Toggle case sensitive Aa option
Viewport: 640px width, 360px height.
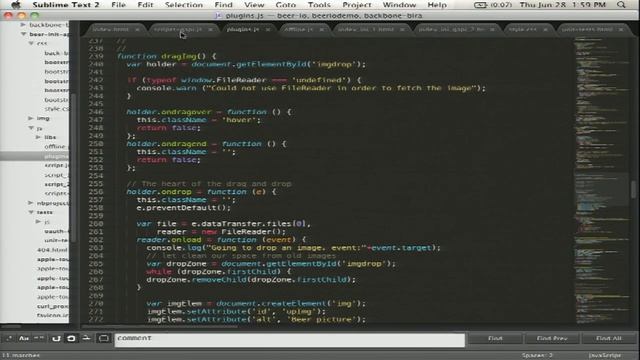tap(24, 338)
